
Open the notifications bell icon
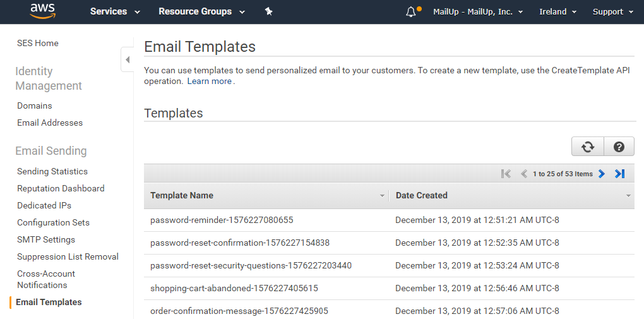pos(411,12)
